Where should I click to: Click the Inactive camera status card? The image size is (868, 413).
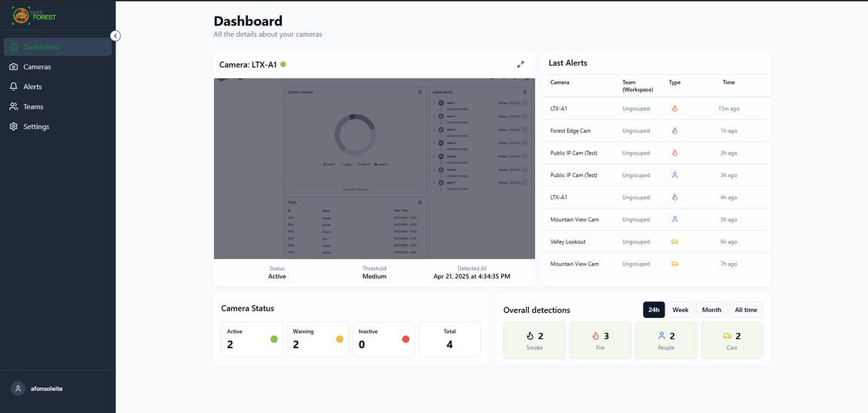click(384, 339)
